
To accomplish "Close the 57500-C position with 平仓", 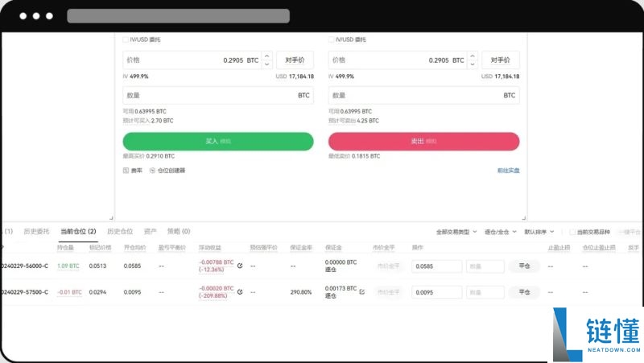I will (524, 292).
